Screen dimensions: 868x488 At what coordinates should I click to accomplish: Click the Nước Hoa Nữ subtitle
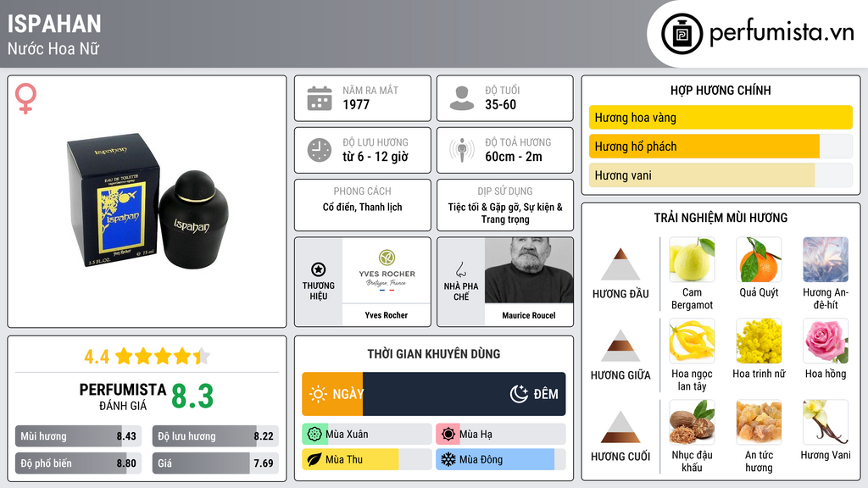click(53, 48)
